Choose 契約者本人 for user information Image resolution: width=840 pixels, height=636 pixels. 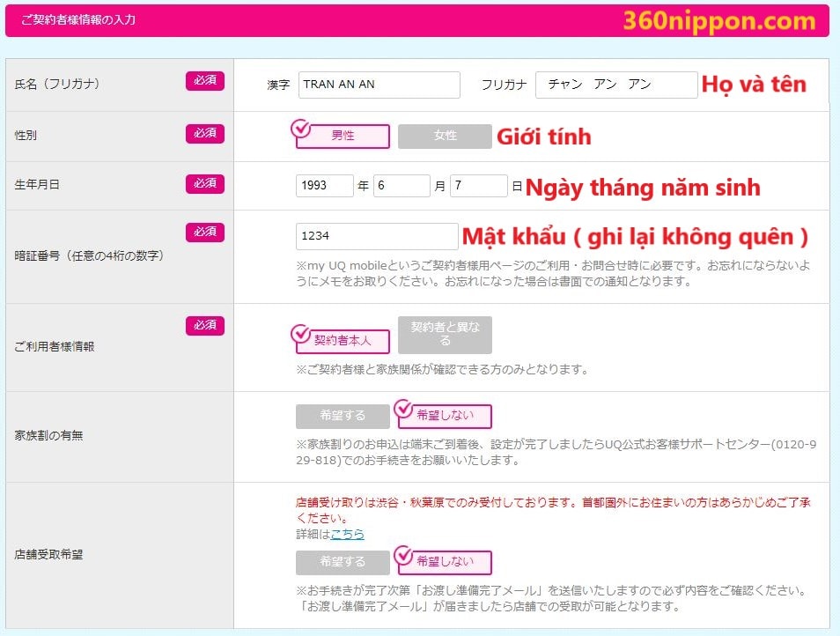[343, 341]
